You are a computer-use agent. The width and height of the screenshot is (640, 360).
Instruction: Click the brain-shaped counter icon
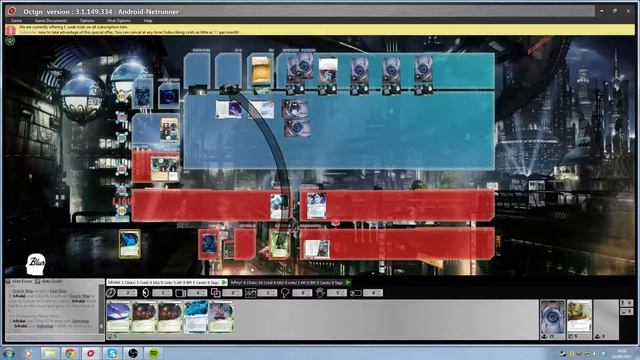click(x=285, y=293)
